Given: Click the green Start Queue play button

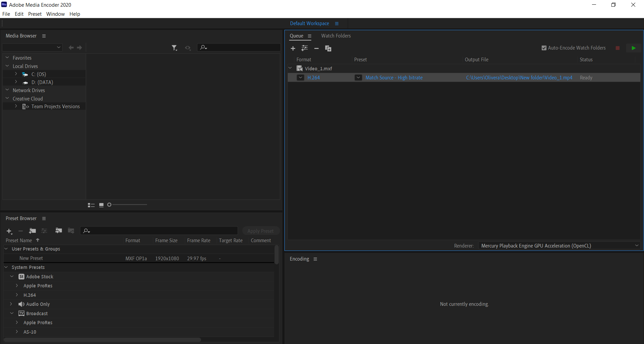Looking at the screenshot, I should 633,48.
